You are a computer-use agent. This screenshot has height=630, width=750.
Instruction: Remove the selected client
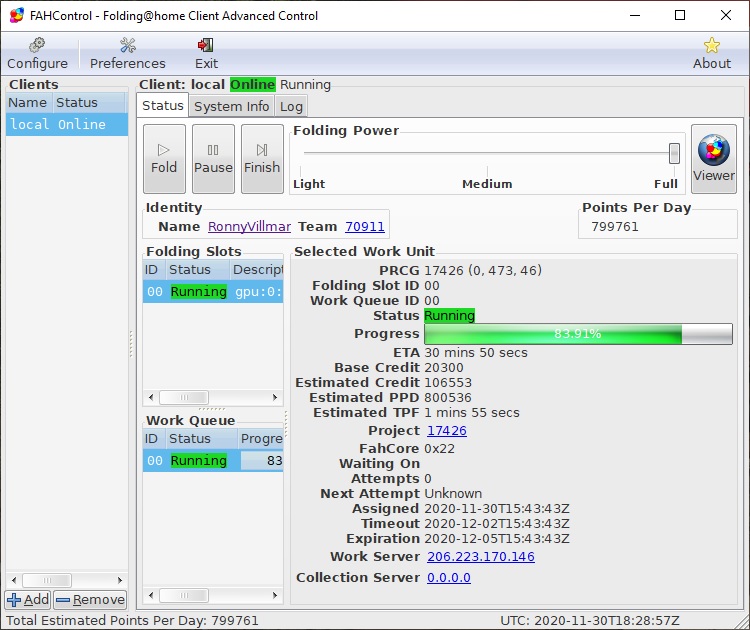coord(90,599)
